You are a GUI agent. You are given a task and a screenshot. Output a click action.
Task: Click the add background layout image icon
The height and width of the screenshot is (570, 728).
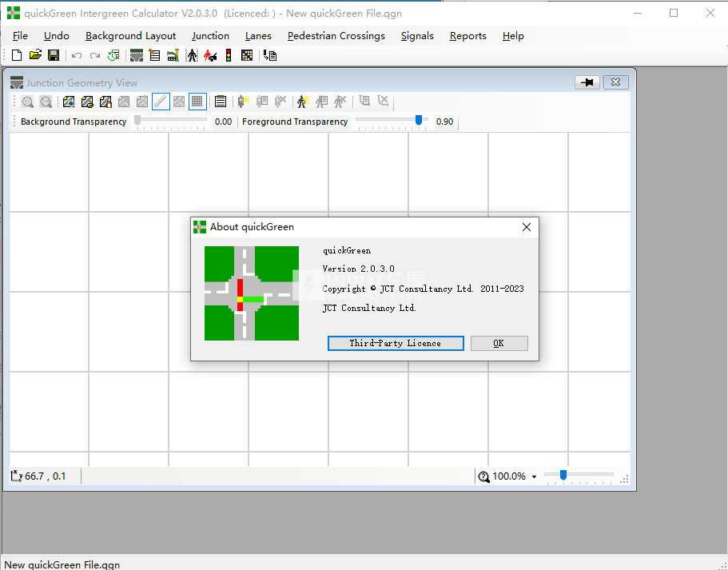click(x=69, y=102)
